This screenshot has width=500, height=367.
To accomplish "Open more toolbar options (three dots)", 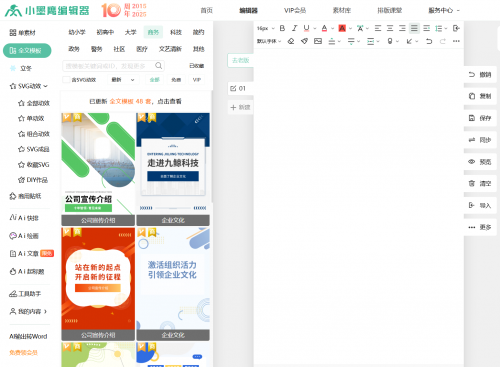I will click(456, 41).
